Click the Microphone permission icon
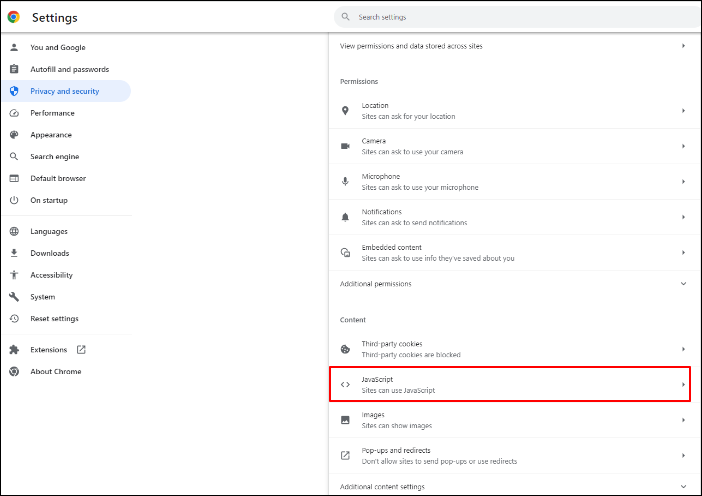 [345, 181]
